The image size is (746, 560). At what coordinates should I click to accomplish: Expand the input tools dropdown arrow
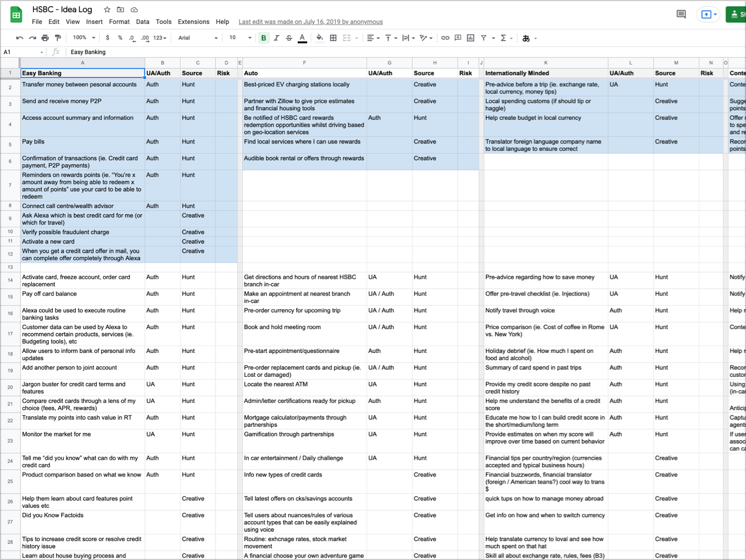click(x=536, y=38)
